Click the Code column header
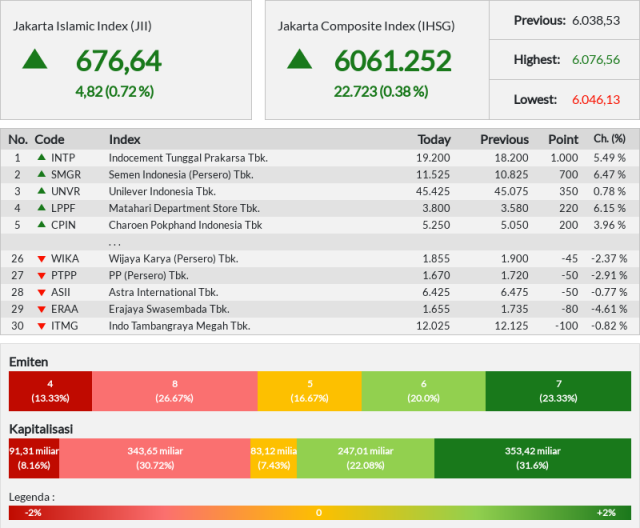Image resolution: width=640 pixels, height=528 pixels. pos(49,140)
